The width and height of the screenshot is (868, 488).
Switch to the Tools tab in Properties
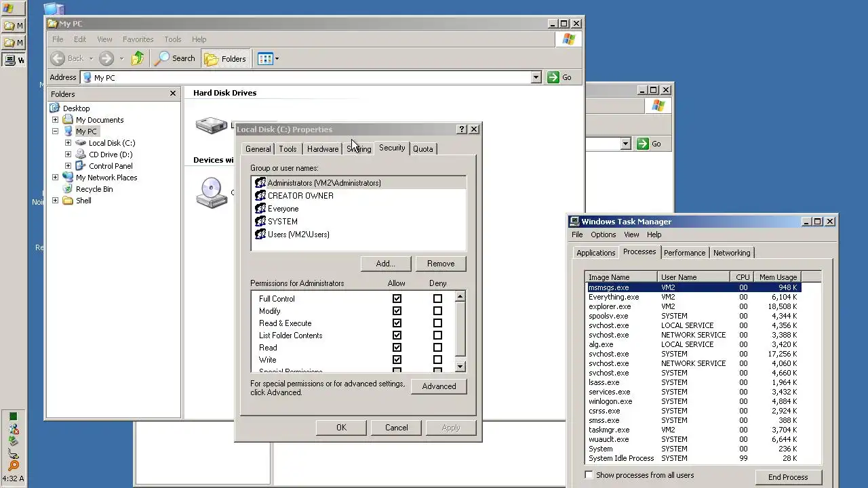pyautogui.click(x=288, y=149)
